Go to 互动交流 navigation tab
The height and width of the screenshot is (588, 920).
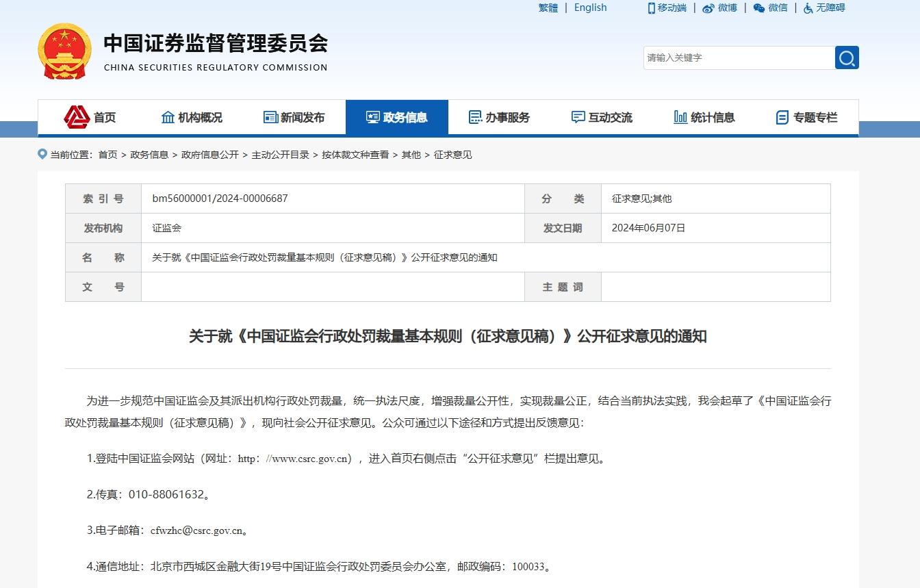pos(602,118)
